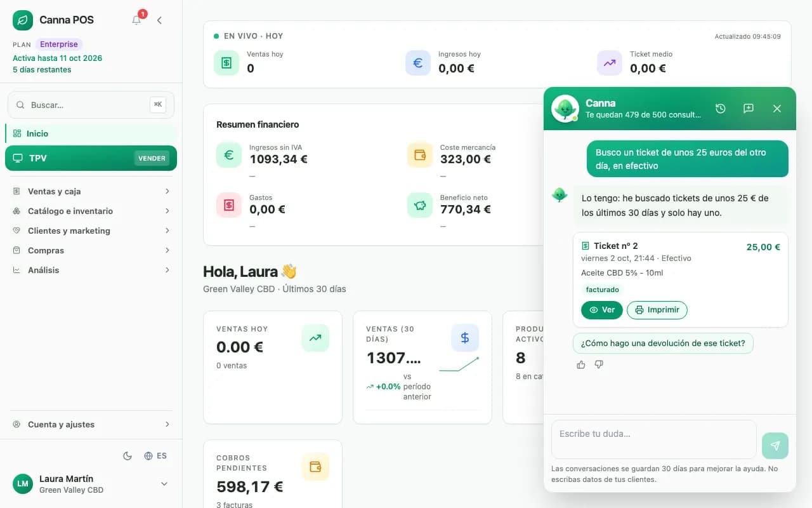Click the Ingresos sin IVA euro icon
The image size is (812, 508).
tap(229, 155)
